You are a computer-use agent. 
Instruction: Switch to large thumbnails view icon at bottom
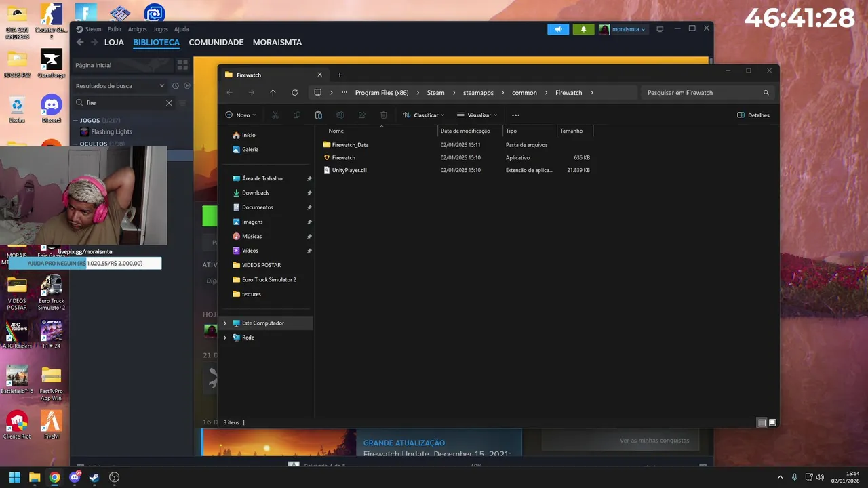[x=772, y=422]
